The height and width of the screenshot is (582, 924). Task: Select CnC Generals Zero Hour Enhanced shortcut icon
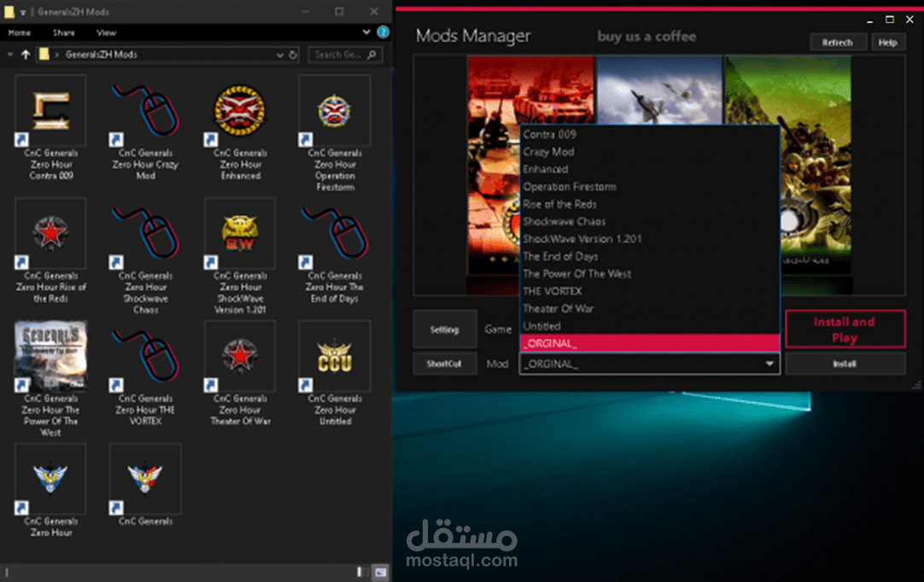tap(240, 111)
